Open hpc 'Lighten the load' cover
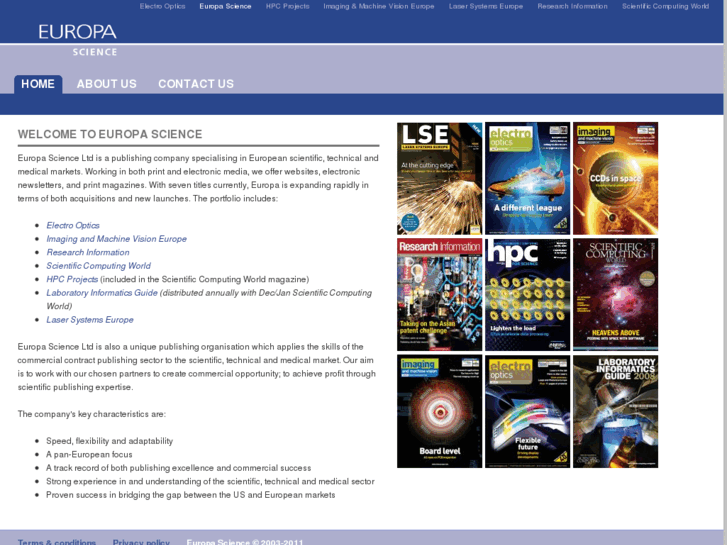 pos(528,295)
